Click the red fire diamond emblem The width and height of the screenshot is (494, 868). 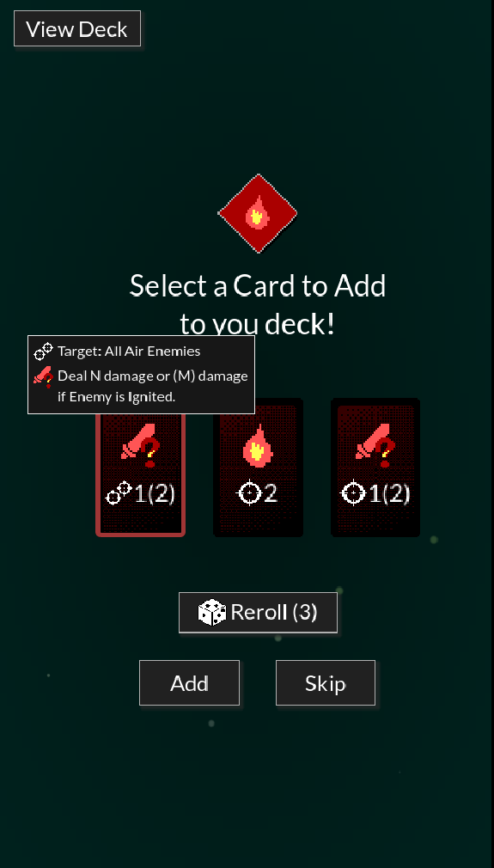click(x=258, y=213)
